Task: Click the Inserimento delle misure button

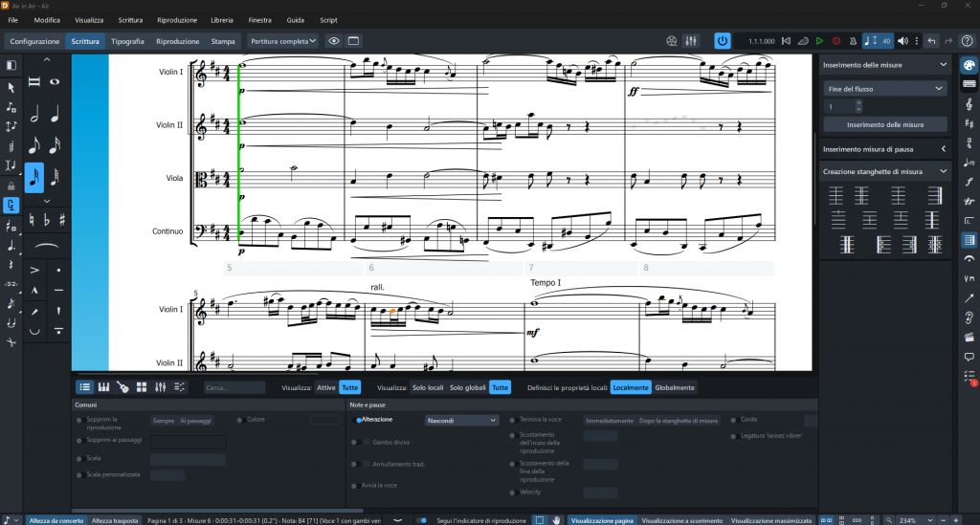Action: pyautogui.click(x=885, y=125)
